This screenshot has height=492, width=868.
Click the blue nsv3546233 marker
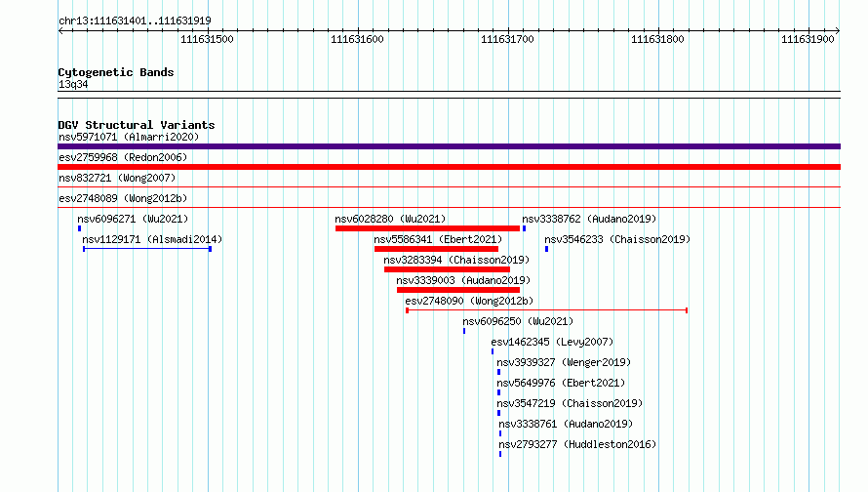pos(546,249)
